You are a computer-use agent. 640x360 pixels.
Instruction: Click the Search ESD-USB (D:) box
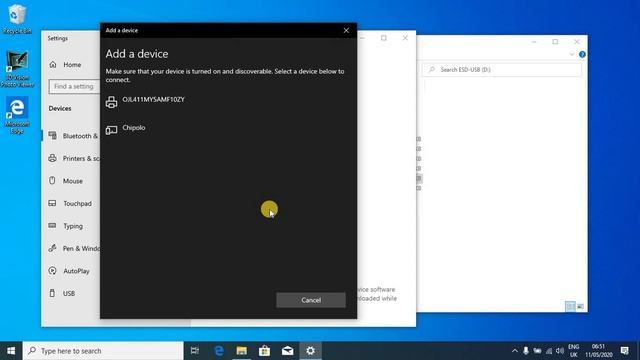point(502,70)
